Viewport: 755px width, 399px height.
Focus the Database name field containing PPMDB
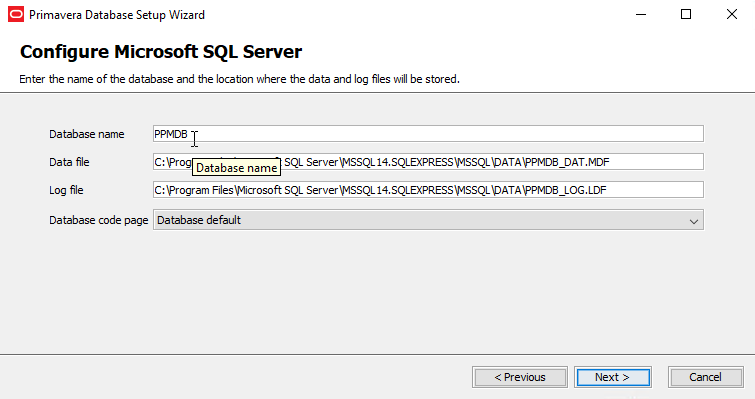(x=428, y=134)
